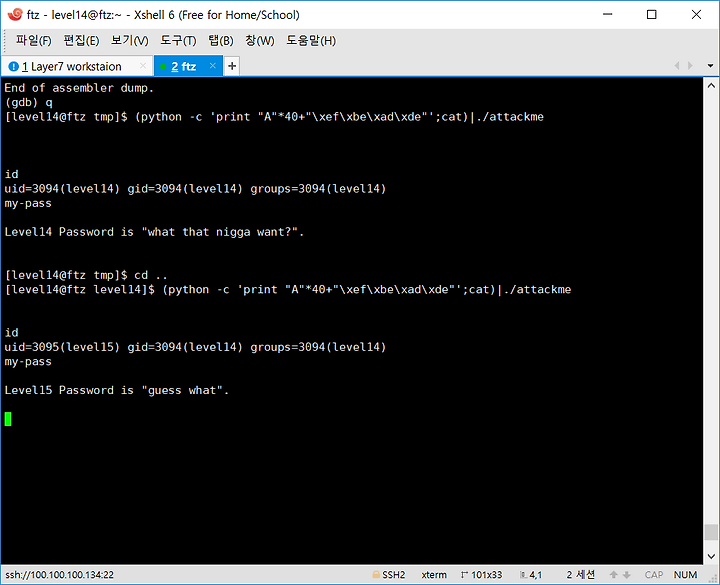
Task: Open the 파일(F) menu
Action: pyautogui.click(x=34, y=41)
